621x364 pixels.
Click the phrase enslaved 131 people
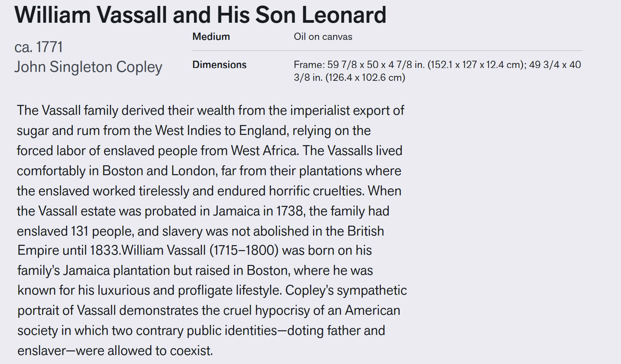pyautogui.click(x=76, y=231)
